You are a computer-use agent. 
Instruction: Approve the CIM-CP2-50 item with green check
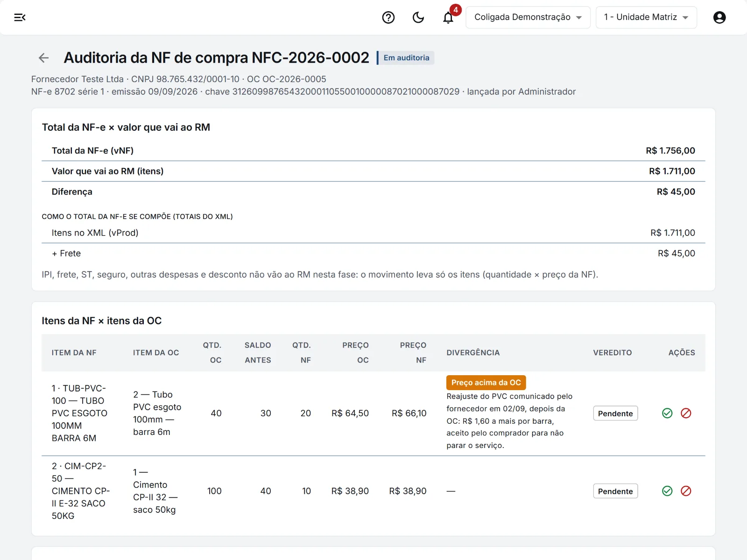click(667, 491)
